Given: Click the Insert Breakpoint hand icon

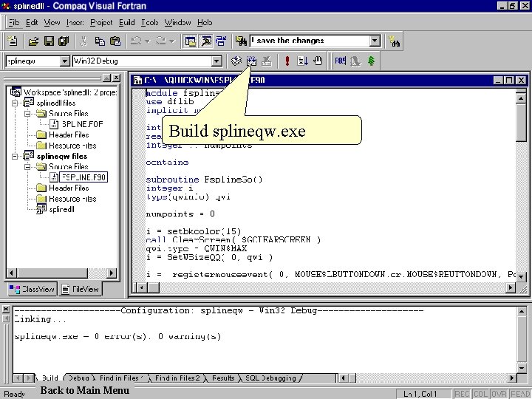Looking at the screenshot, I should tap(318, 61).
